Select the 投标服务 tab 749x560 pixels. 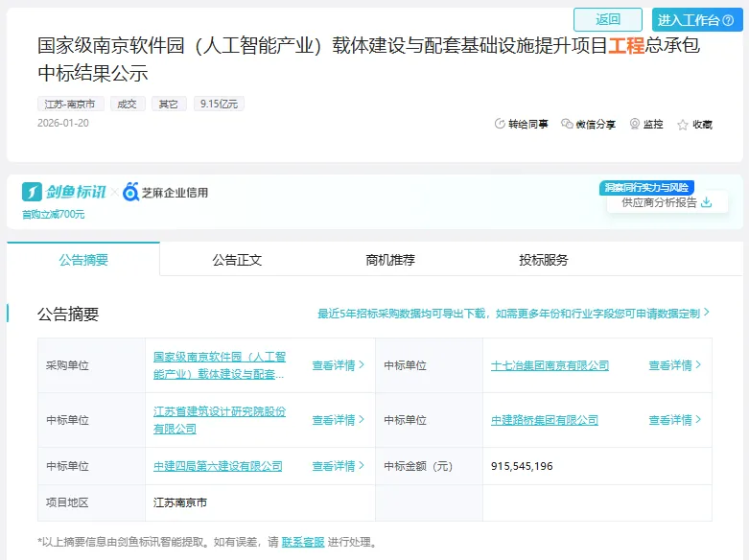[x=544, y=260]
